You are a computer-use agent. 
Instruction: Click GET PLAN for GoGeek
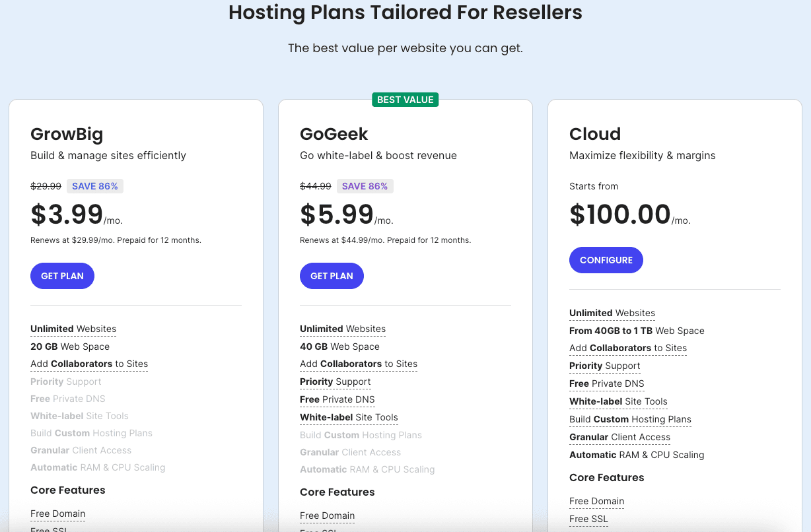(x=332, y=275)
